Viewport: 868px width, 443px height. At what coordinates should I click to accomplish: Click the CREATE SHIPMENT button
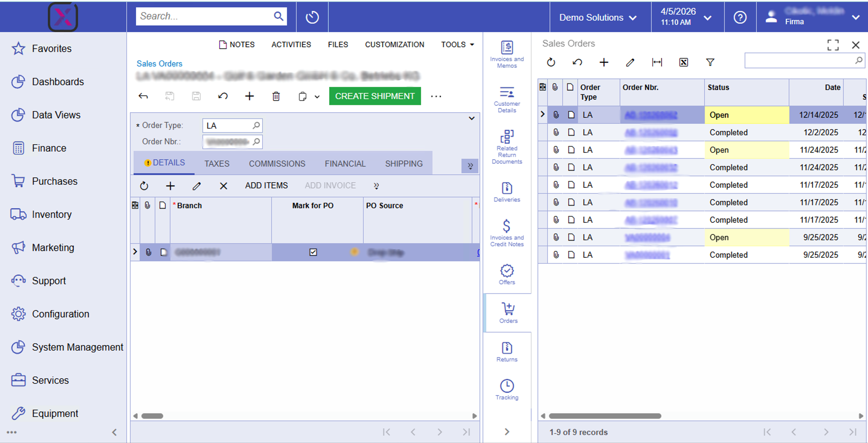click(375, 96)
